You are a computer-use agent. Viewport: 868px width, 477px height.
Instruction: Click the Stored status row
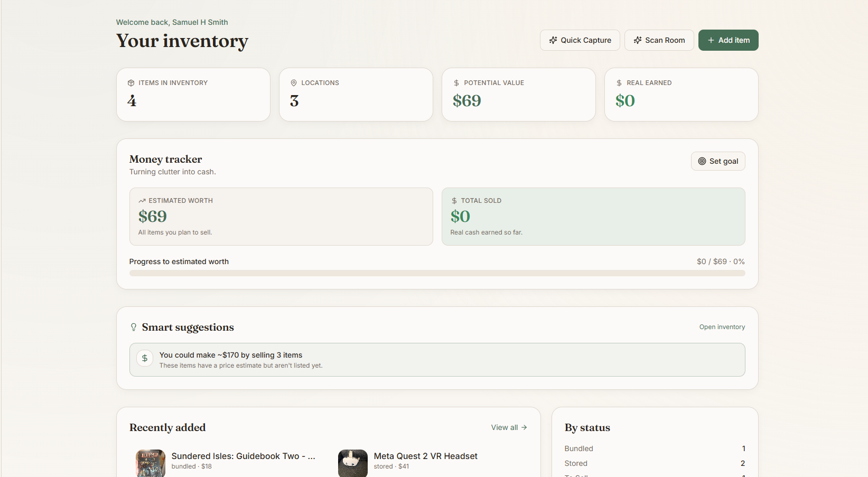coord(654,463)
